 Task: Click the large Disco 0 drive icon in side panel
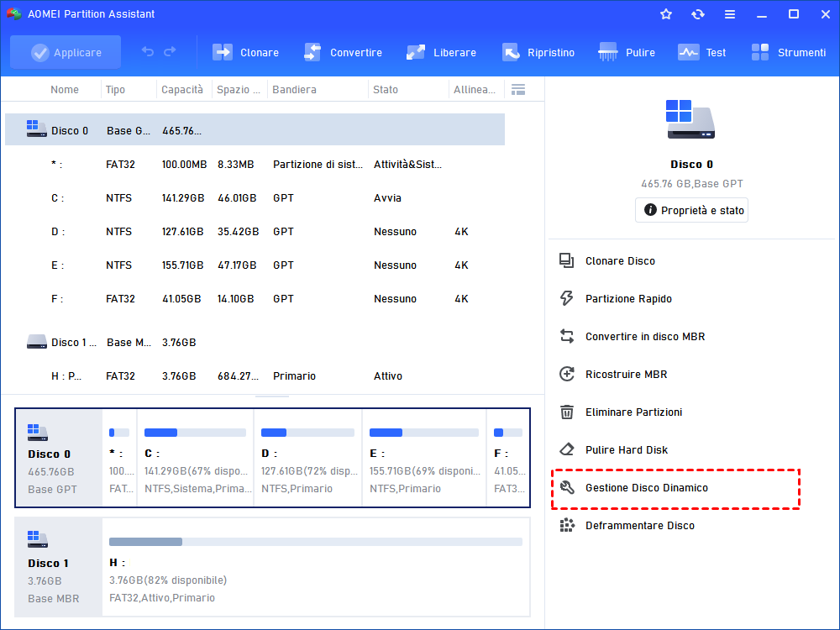(x=690, y=119)
